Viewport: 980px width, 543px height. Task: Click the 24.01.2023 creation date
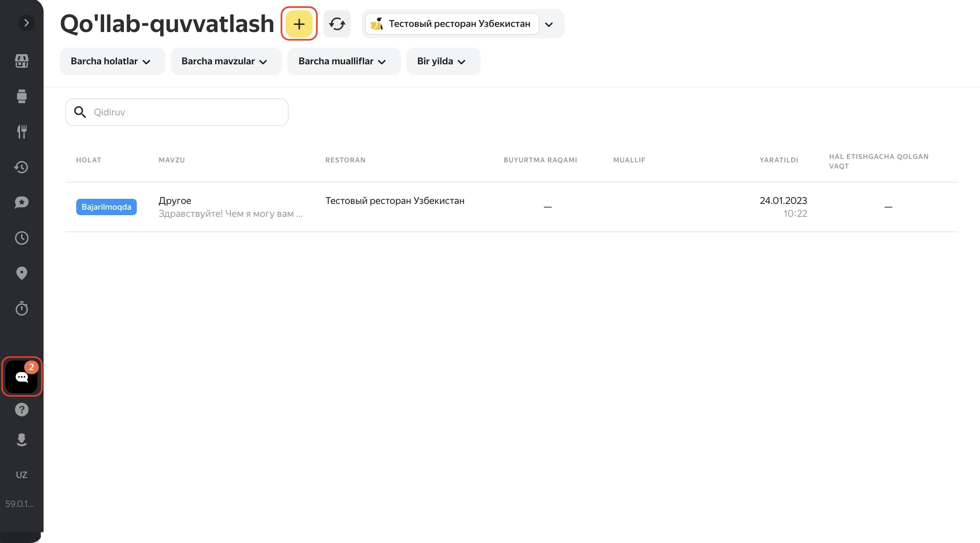783,201
